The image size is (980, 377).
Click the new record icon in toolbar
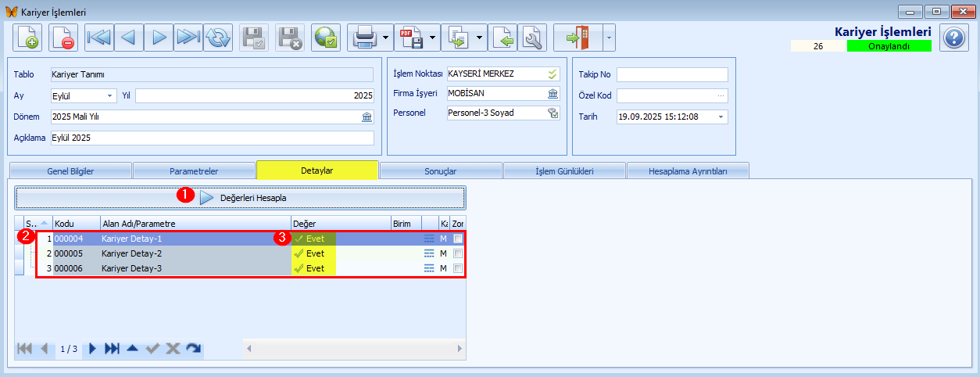coord(28,38)
